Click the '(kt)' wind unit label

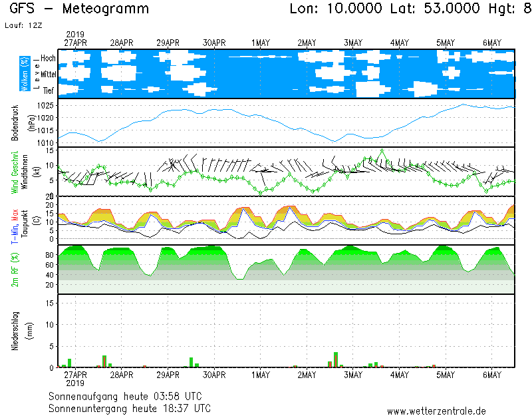(x=37, y=172)
